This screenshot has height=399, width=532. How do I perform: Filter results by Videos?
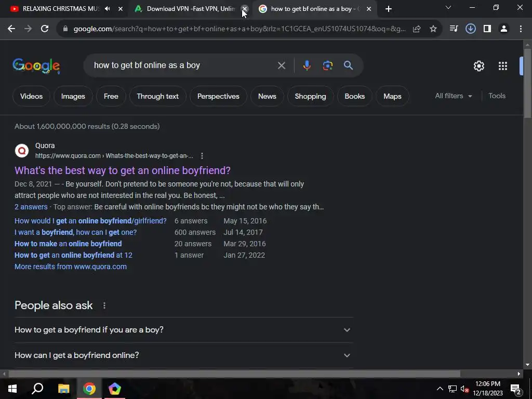tap(31, 96)
